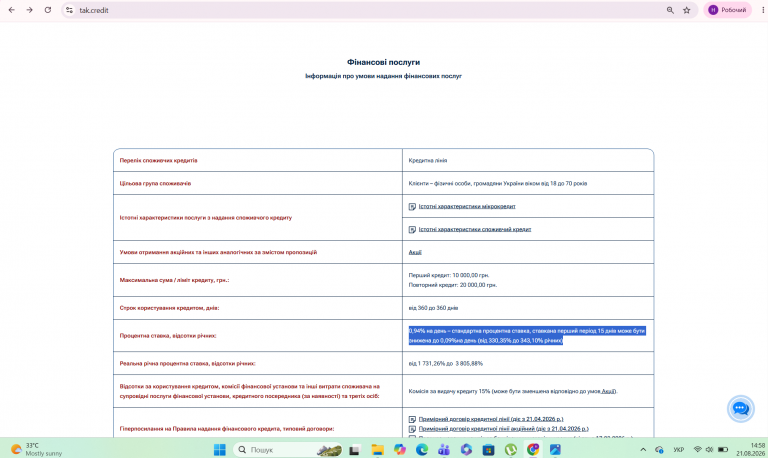This screenshot has height=458, width=768.
Task: Open the Робочий profile button
Action: [727, 10]
